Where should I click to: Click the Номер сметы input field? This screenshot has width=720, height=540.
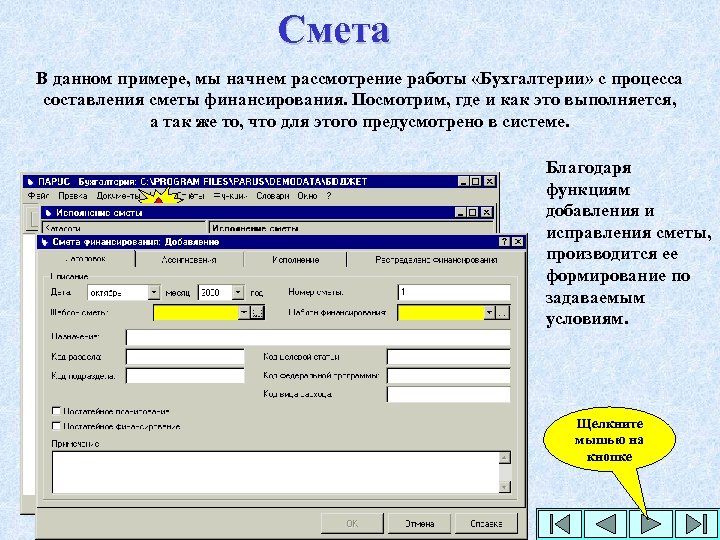pyautogui.click(x=454, y=292)
